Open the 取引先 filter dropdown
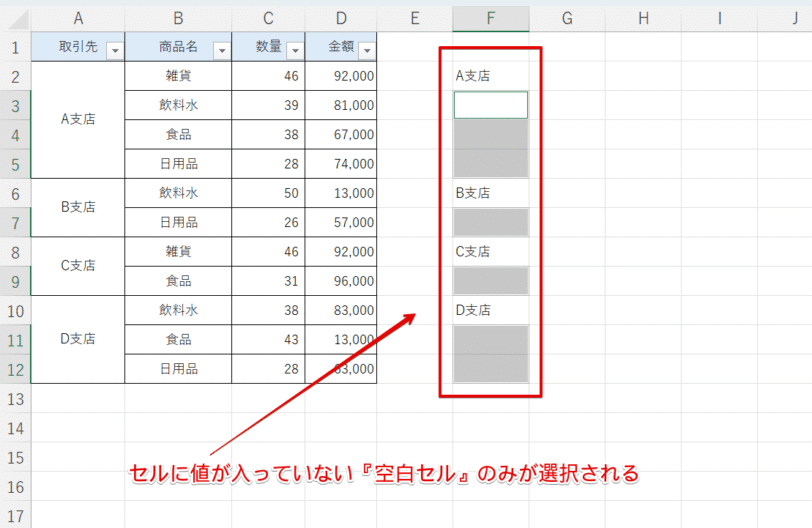Screen dimensions: 812x528 (x=115, y=51)
